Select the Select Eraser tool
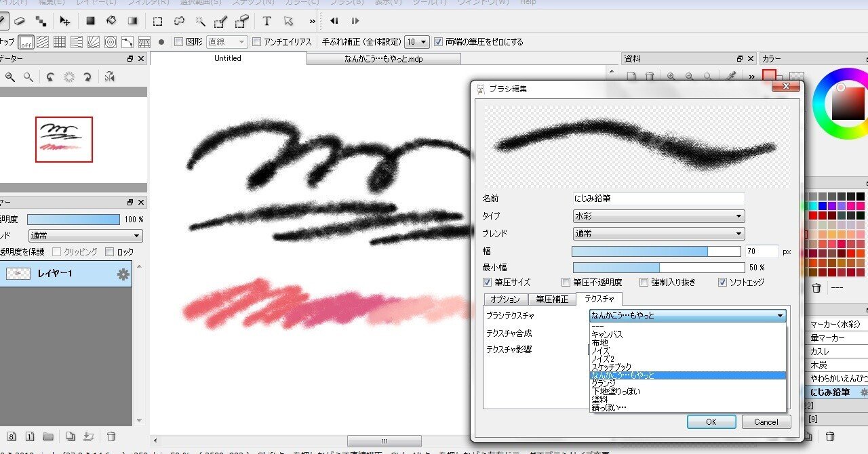 coord(243,21)
